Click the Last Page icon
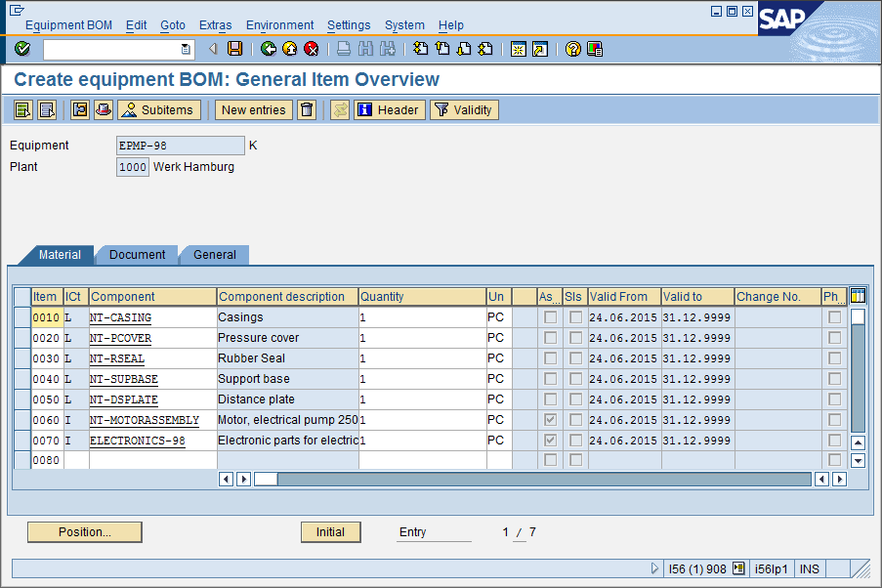Image resolution: width=882 pixels, height=588 pixels. [484, 49]
